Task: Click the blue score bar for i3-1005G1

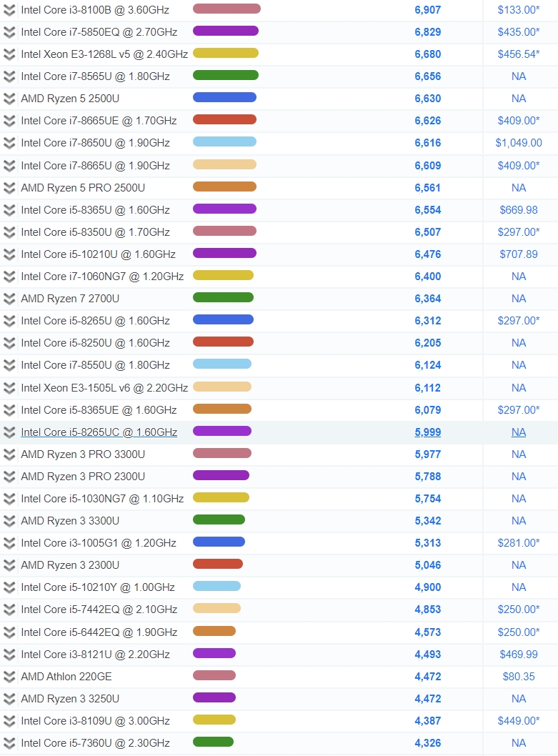Action: (x=219, y=542)
